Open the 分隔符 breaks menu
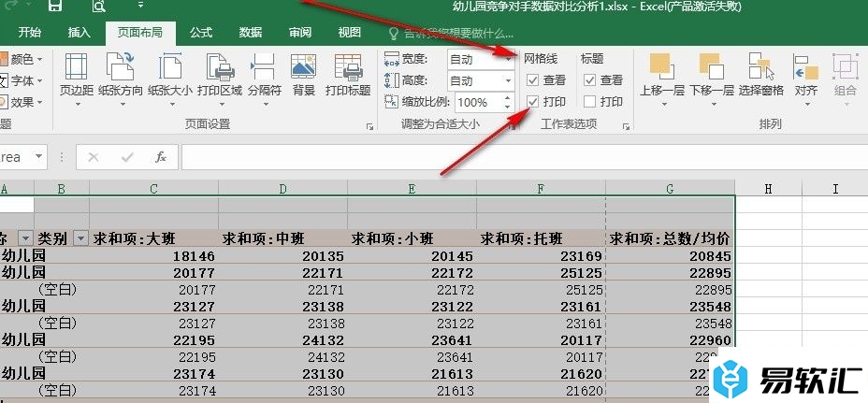 tap(265, 75)
